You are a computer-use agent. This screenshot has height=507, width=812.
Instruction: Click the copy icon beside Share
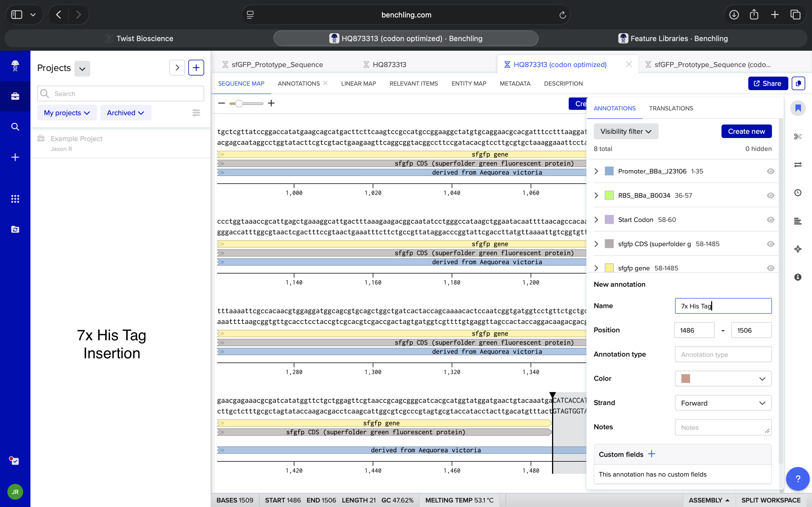point(798,83)
